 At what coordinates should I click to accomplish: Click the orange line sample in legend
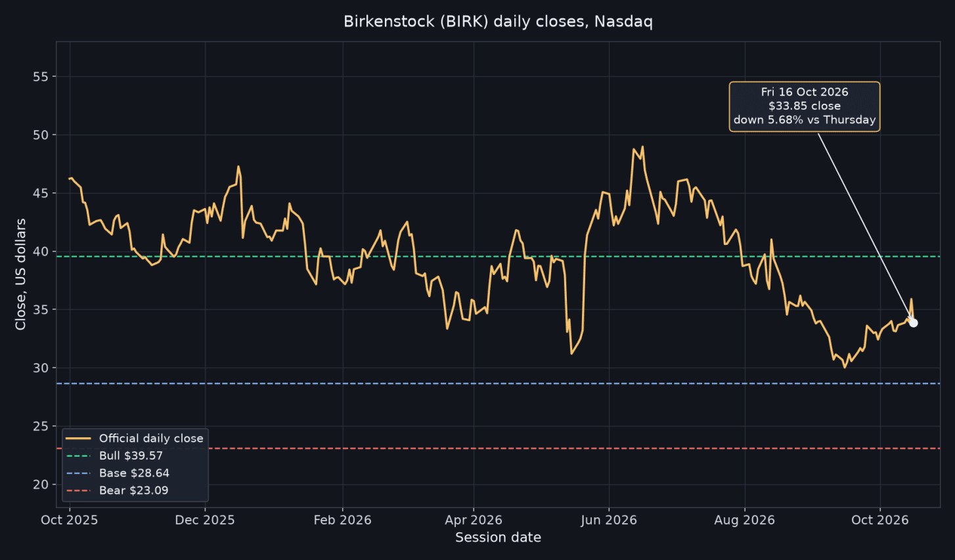(x=79, y=439)
